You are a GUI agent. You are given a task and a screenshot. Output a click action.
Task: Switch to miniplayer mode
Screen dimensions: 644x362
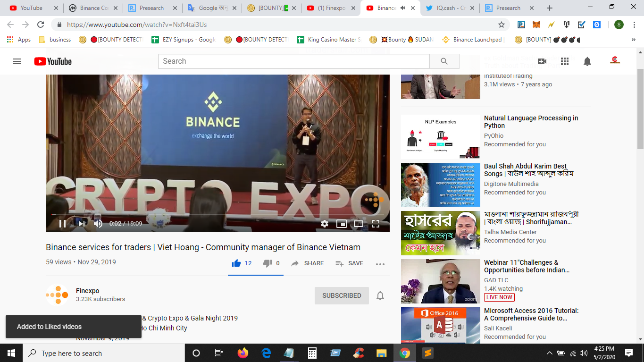click(342, 224)
